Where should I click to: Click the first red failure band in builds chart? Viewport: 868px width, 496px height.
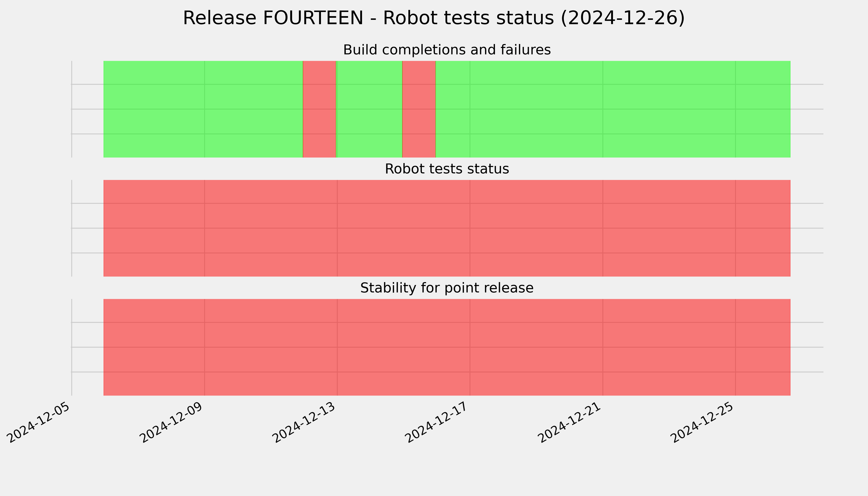(x=319, y=109)
